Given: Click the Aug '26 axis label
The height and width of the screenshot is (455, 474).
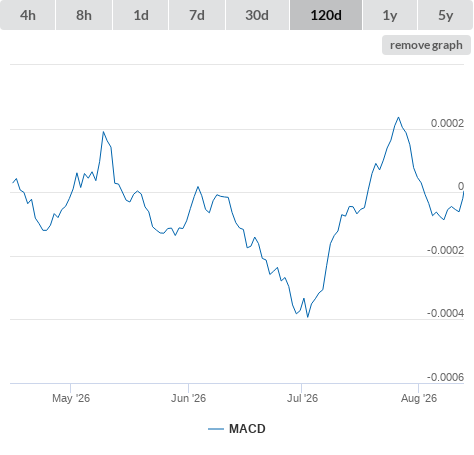Looking at the screenshot, I should click(x=419, y=398).
